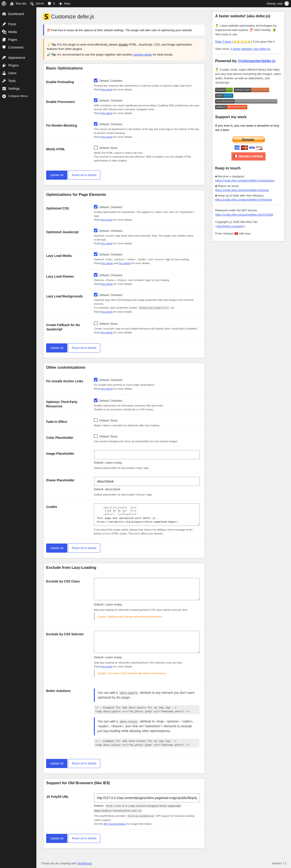Toggle the Fix Unsafe Anchor Links checkbox
291x868 pixels.
pos(96,380)
